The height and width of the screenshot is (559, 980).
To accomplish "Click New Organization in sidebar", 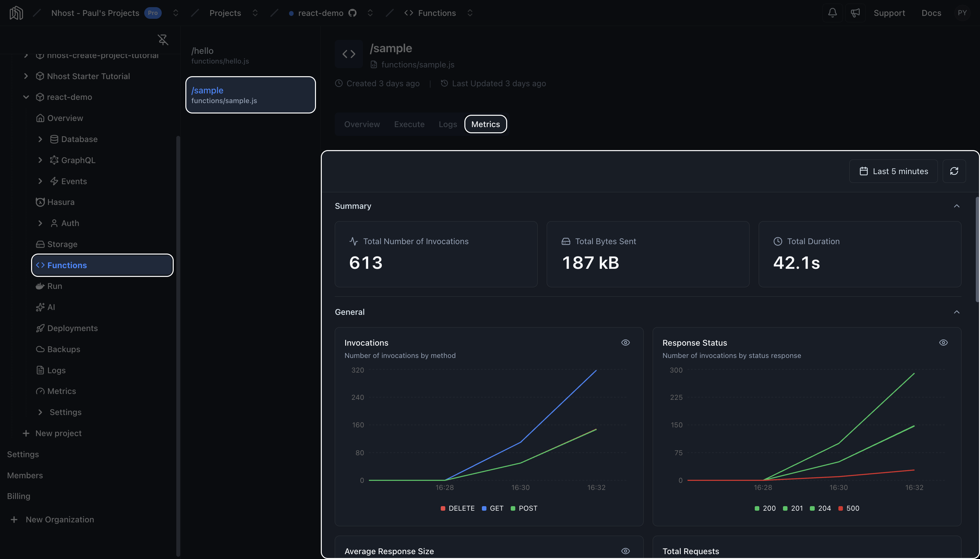I will pyautogui.click(x=60, y=519).
